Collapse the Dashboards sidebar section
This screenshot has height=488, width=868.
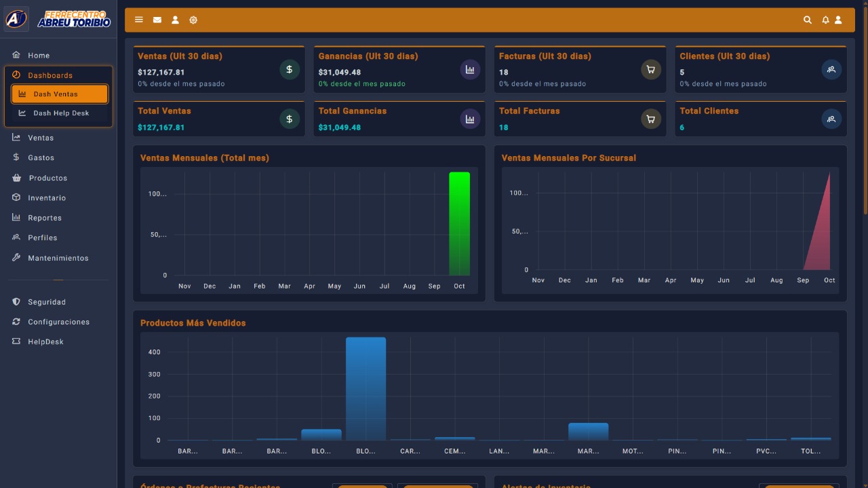50,75
